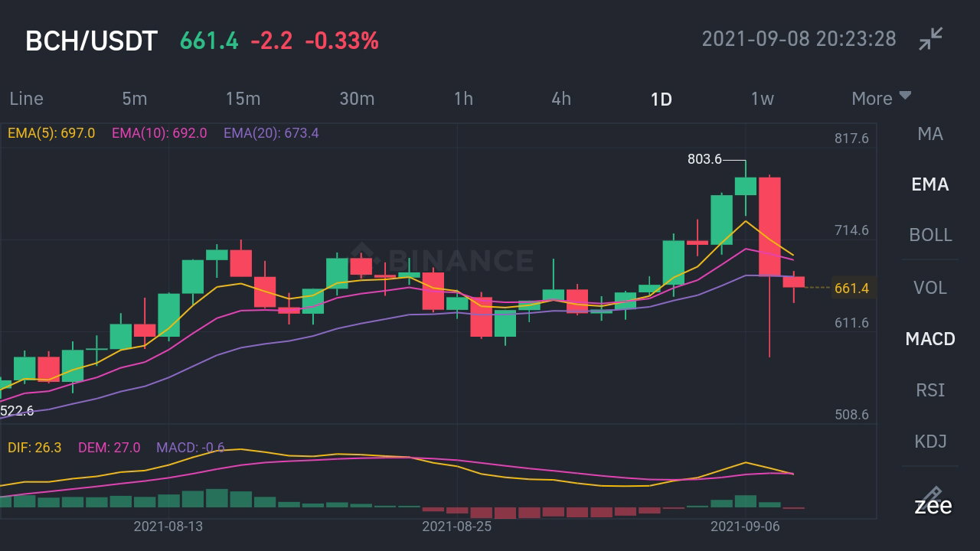
Task: Exit fullscreen with the collapse arrows icon
Action: pos(931,38)
